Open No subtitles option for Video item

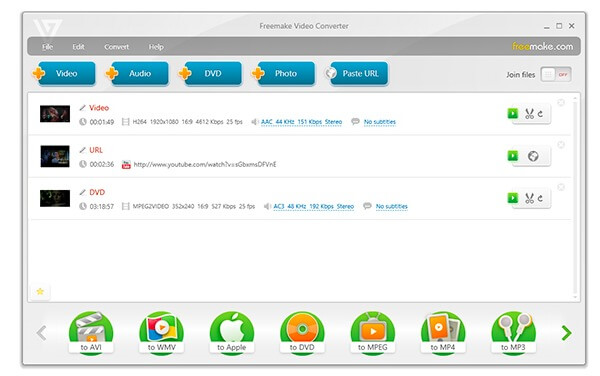pyautogui.click(x=380, y=122)
